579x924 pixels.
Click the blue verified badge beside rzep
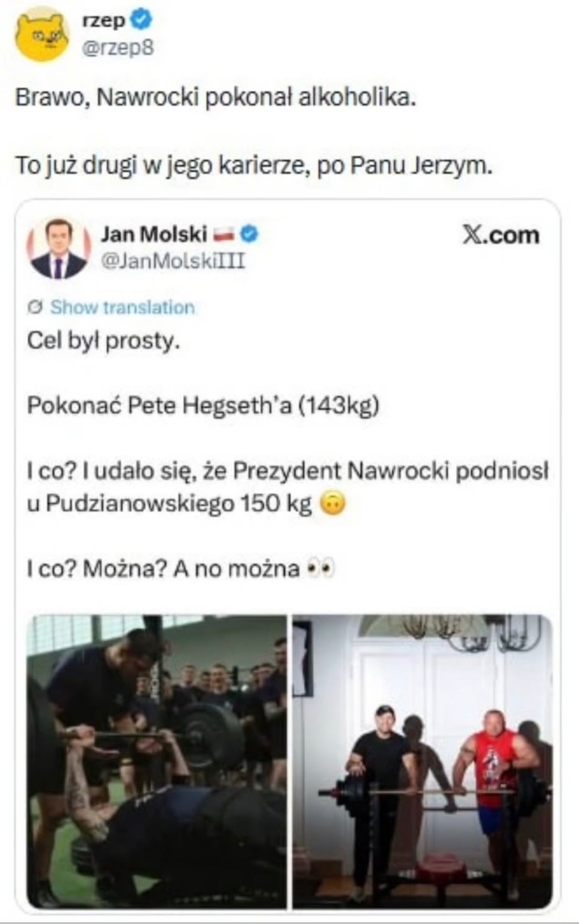141,20
